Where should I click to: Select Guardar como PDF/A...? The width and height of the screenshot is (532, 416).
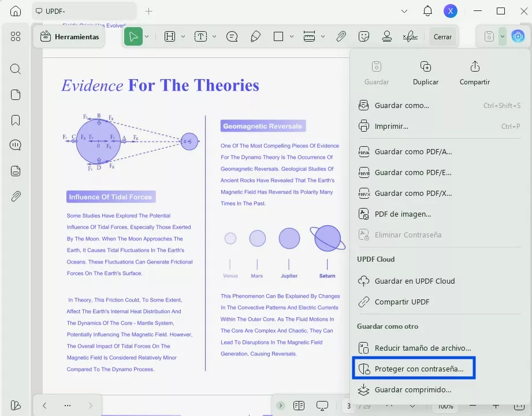coord(440,152)
